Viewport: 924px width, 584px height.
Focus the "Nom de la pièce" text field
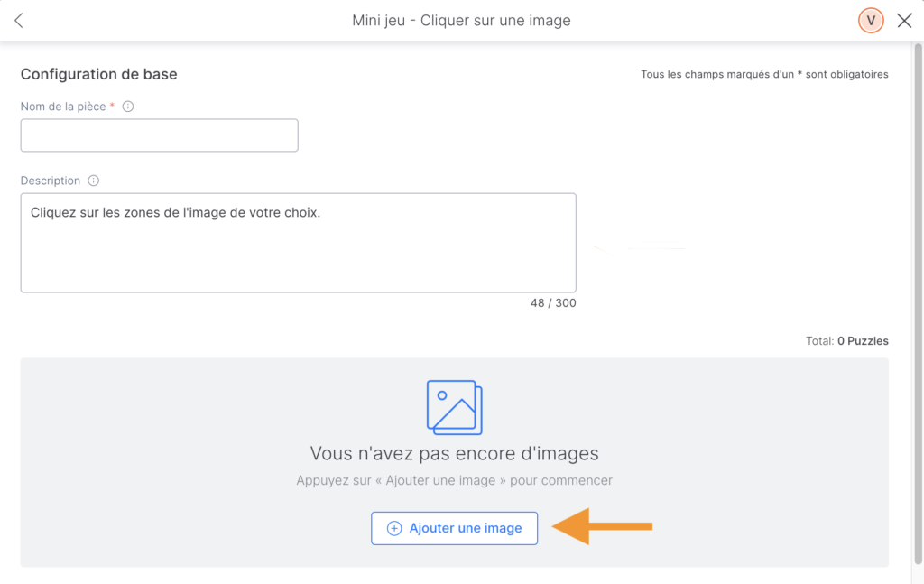coord(159,135)
